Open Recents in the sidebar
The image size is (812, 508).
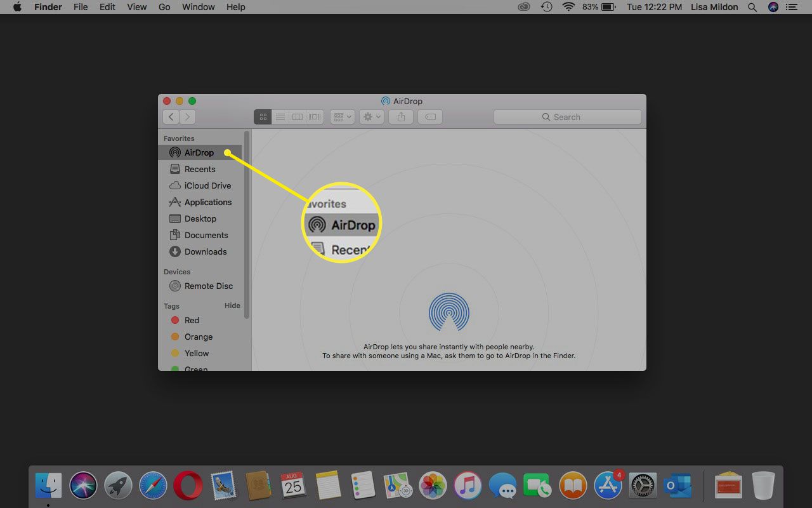tap(200, 169)
